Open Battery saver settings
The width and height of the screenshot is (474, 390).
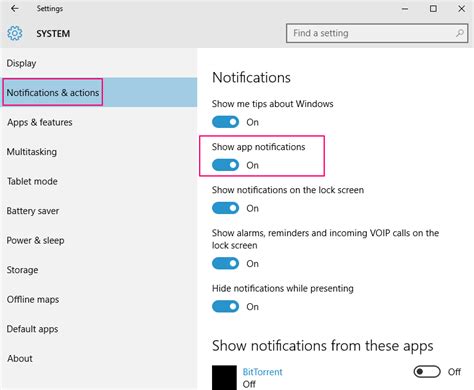point(99,211)
